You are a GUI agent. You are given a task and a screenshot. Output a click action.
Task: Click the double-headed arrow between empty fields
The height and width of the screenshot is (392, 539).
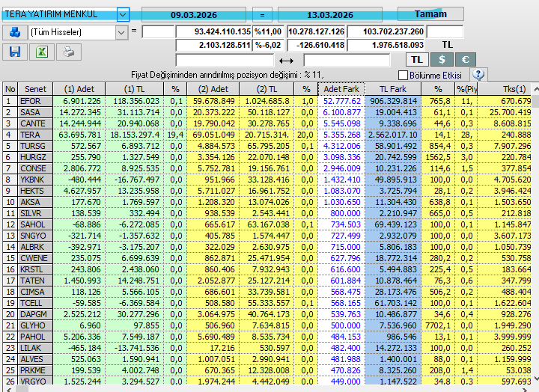click(x=286, y=61)
